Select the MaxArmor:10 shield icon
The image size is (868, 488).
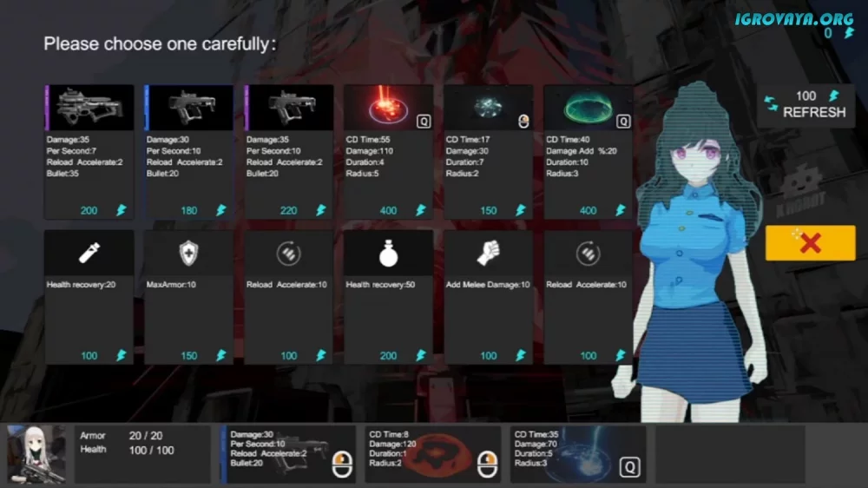[x=189, y=253]
